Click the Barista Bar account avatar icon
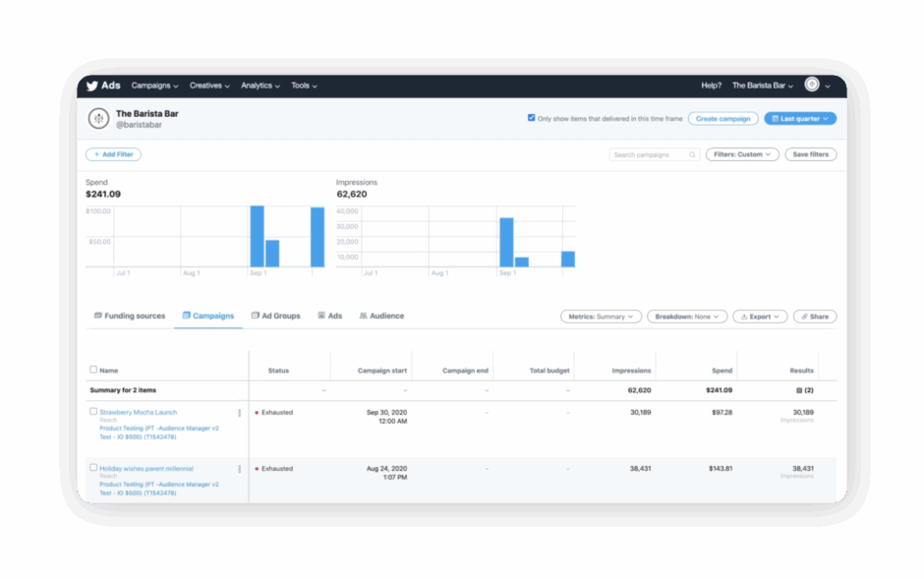Image resolution: width=924 pixels, height=578 pixels. click(97, 117)
